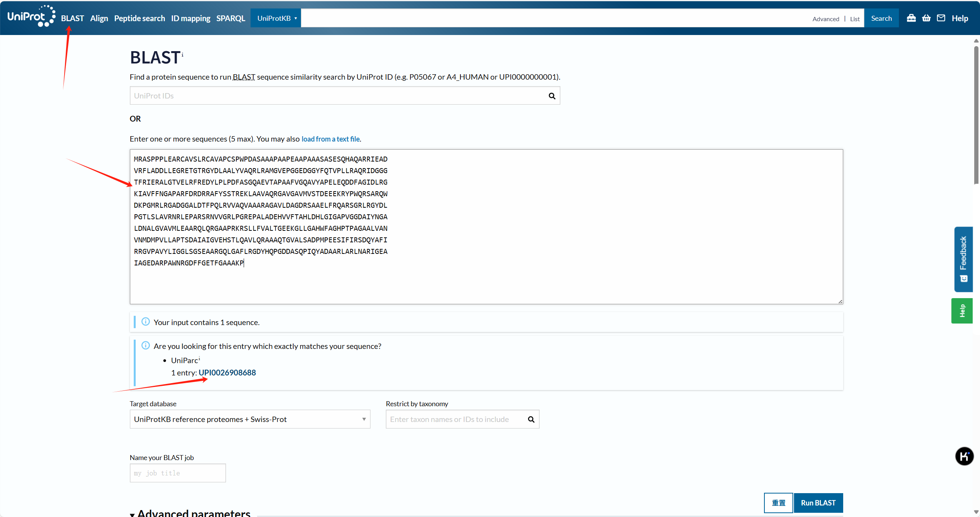Go to ID mapping tool
This screenshot has height=517, width=980.
click(191, 18)
